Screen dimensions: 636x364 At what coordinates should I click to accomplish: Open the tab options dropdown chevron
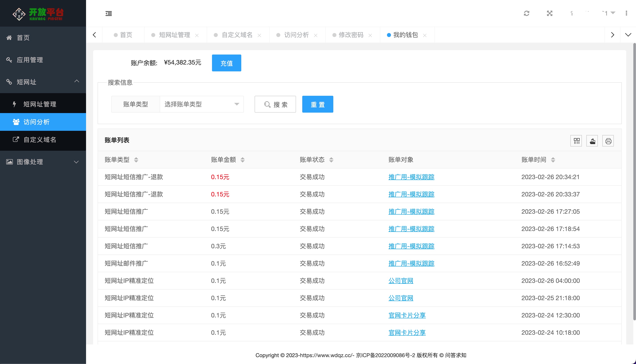click(x=628, y=35)
